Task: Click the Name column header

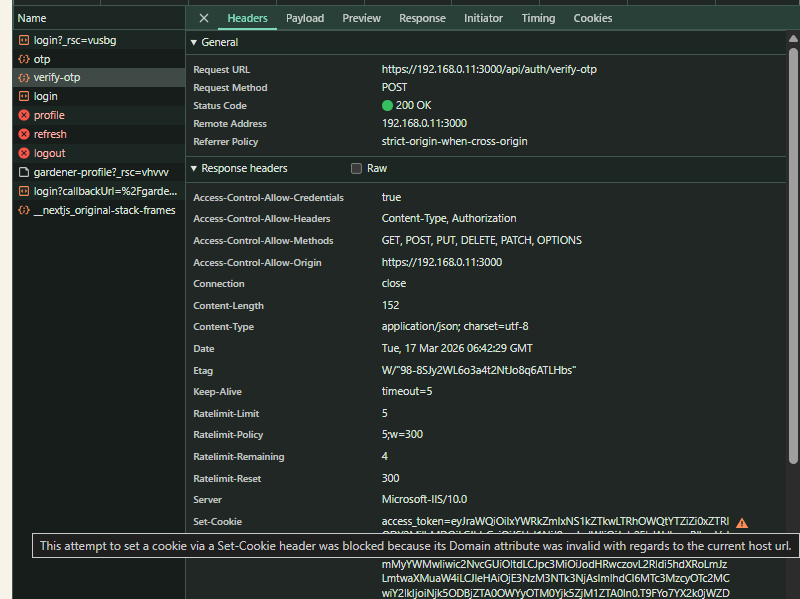Action: point(99,18)
